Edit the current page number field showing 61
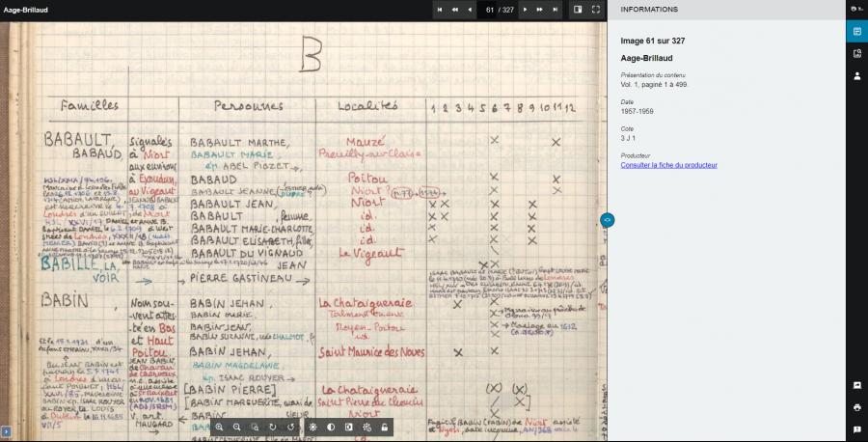 click(489, 10)
